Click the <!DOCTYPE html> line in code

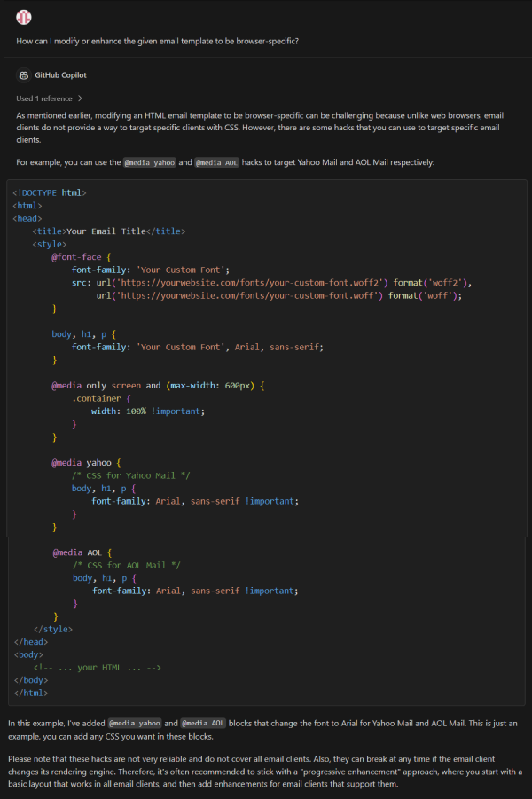[50, 192]
